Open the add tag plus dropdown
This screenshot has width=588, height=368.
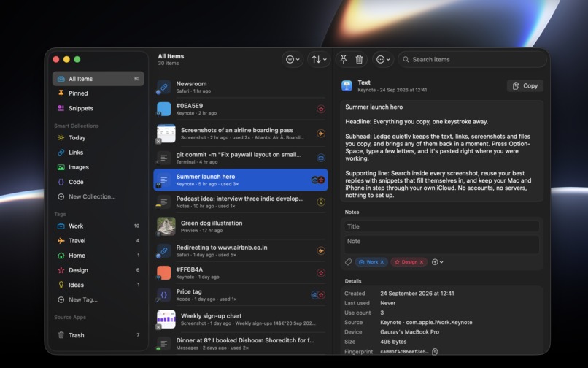[x=437, y=262]
